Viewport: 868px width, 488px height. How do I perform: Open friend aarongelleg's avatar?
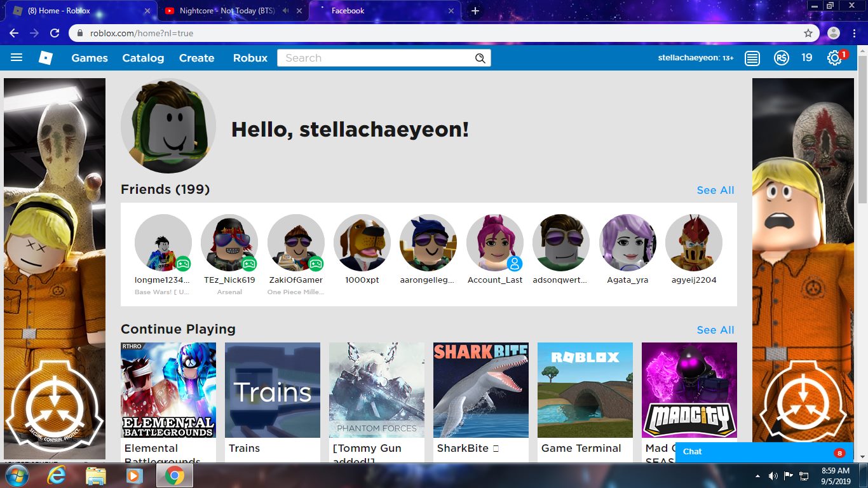point(428,243)
